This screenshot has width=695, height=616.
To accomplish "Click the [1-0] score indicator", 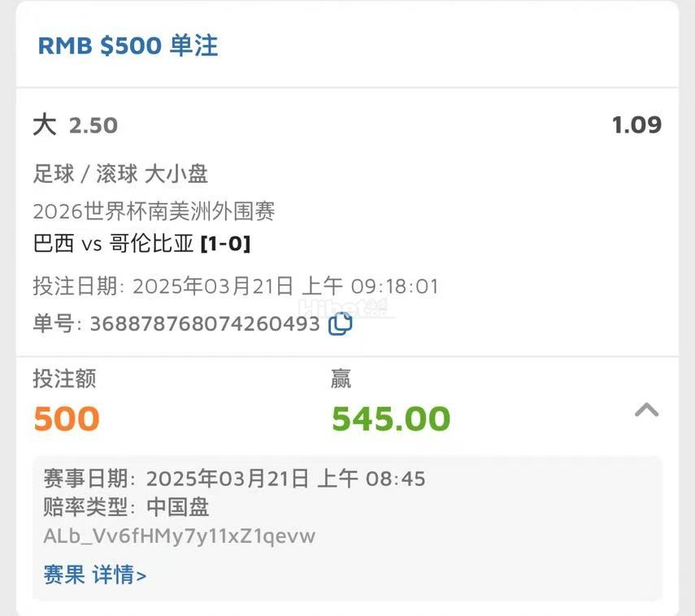I will [226, 244].
